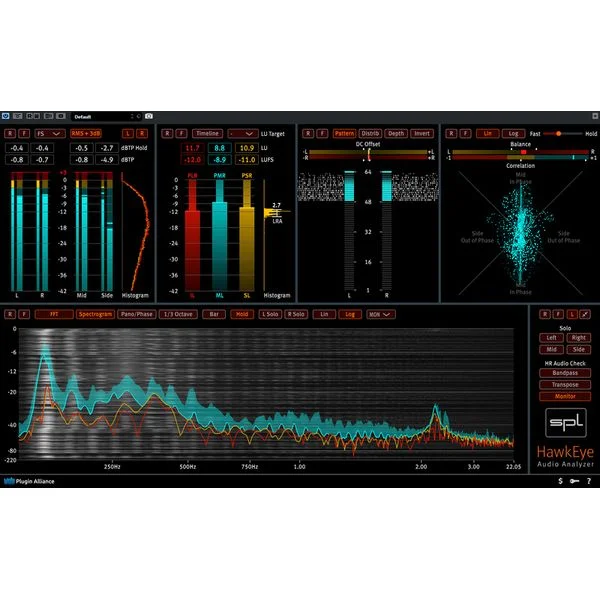Click the expand arrows icon above Solo
Screen dimensions: 600x600
click(585, 315)
